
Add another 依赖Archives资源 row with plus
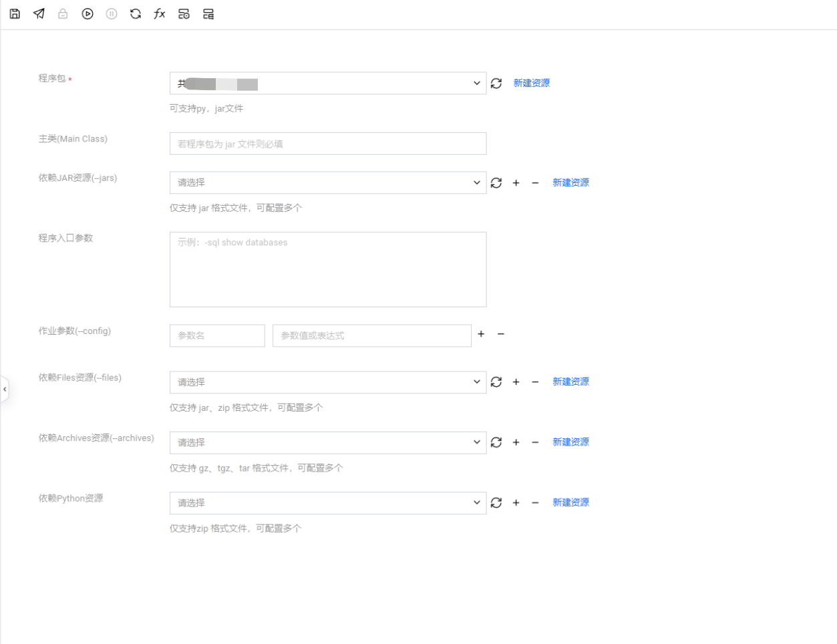516,442
